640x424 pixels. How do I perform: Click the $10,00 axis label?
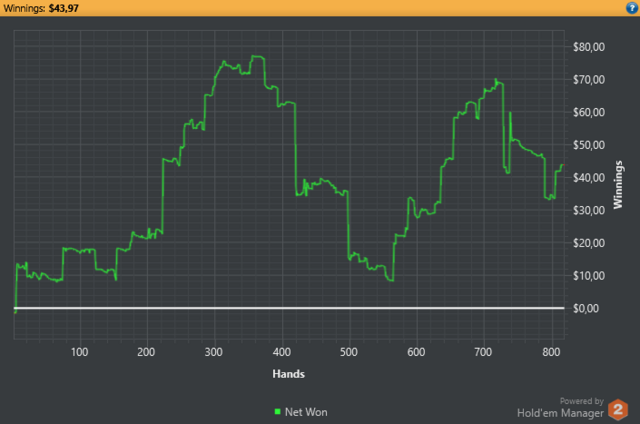pos(589,275)
